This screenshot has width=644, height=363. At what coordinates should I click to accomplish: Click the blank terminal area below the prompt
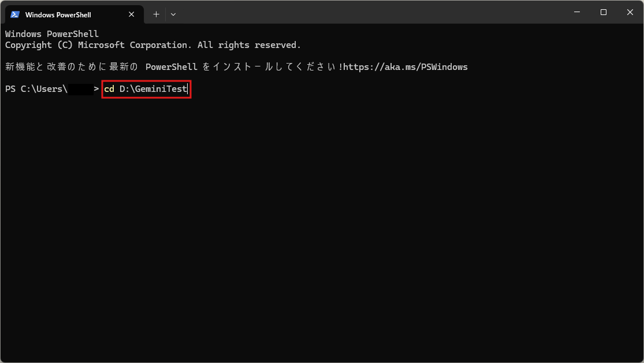tap(322, 231)
